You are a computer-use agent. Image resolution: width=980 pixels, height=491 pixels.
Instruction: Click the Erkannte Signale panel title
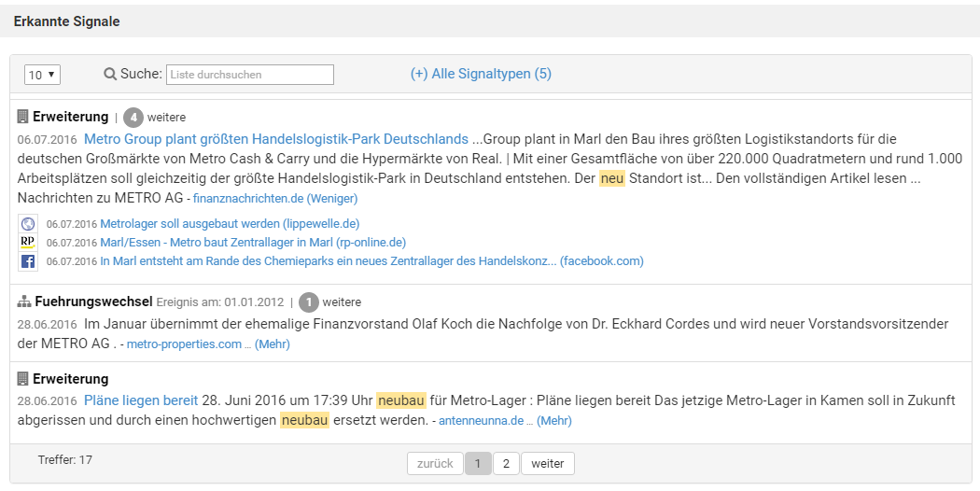pyautogui.click(x=67, y=21)
